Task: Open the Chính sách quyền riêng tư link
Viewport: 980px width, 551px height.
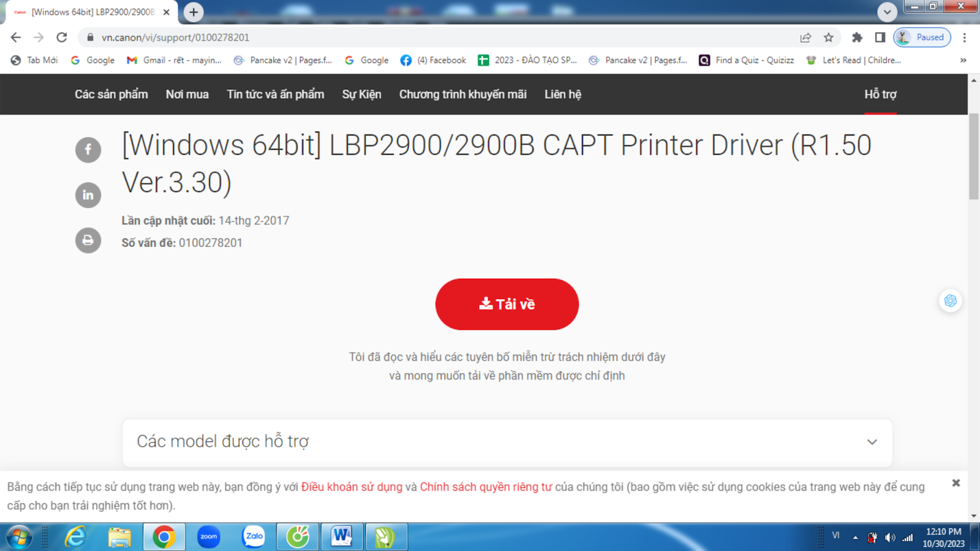Action: (486, 487)
